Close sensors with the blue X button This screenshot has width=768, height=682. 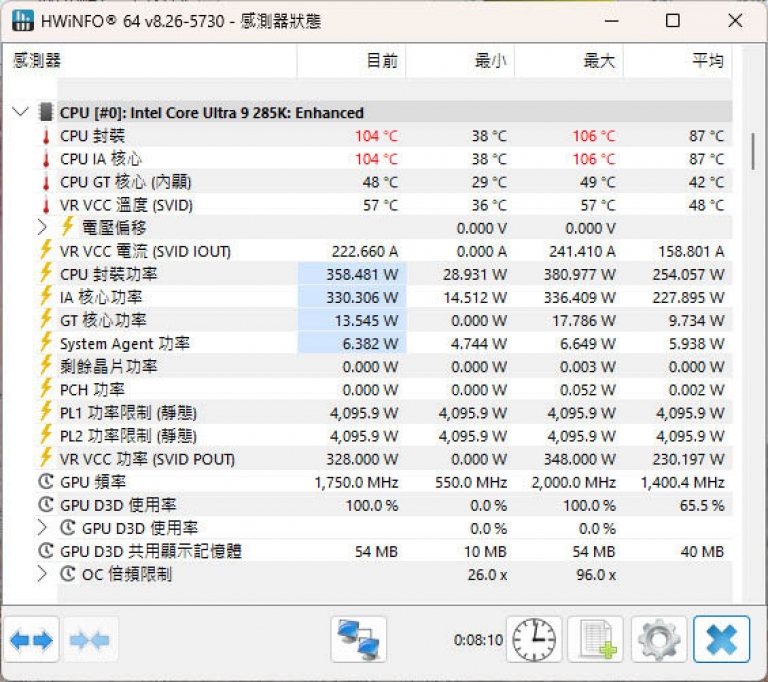tap(721, 640)
